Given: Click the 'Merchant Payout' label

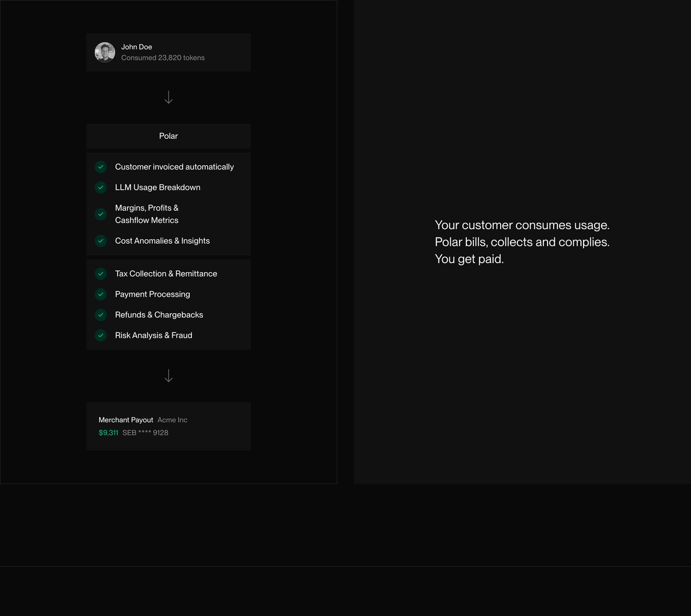Looking at the screenshot, I should click(126, 420).
